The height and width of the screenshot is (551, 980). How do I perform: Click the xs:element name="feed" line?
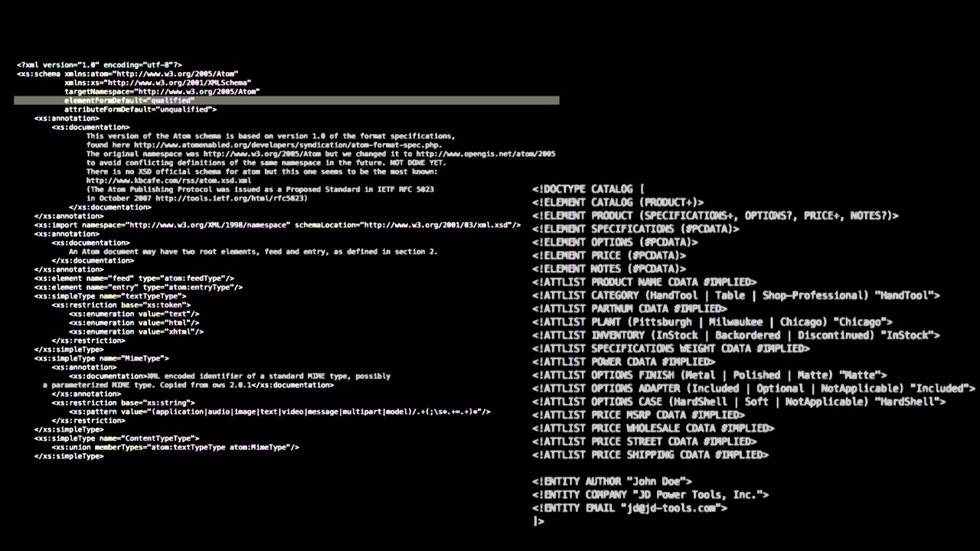coord(134,279)
